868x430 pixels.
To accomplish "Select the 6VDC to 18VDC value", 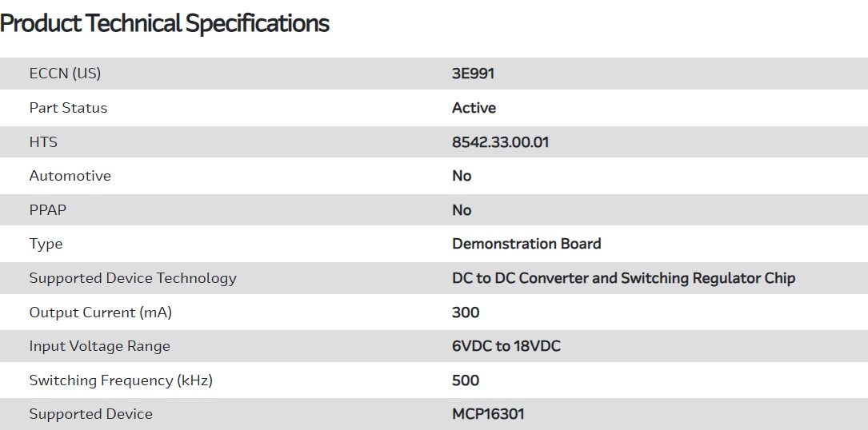I will coord(506,346).
